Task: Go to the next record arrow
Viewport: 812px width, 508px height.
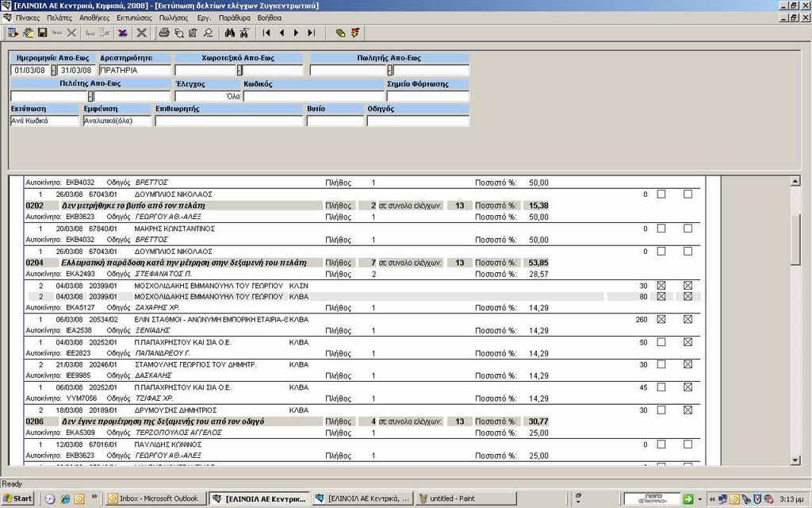Action: tap(297, 33)
